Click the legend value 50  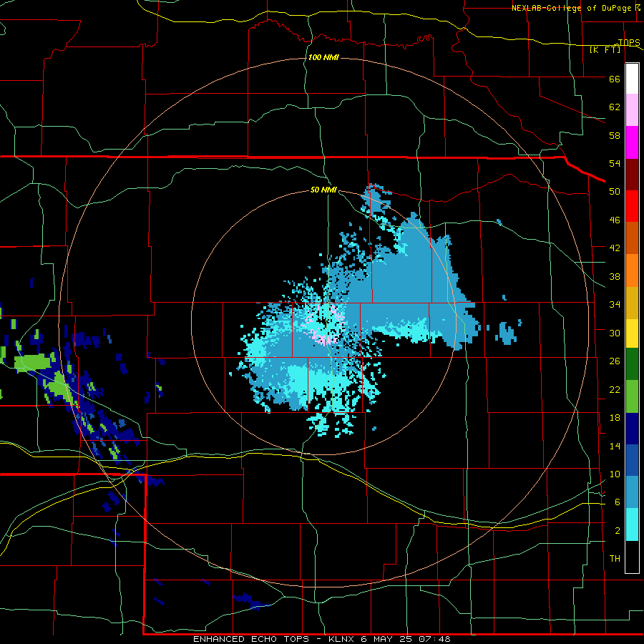(x=615, y=191)
